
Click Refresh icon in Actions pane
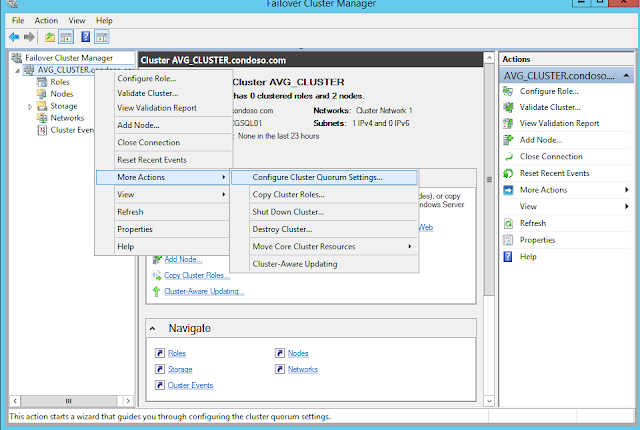coord(508,224)
